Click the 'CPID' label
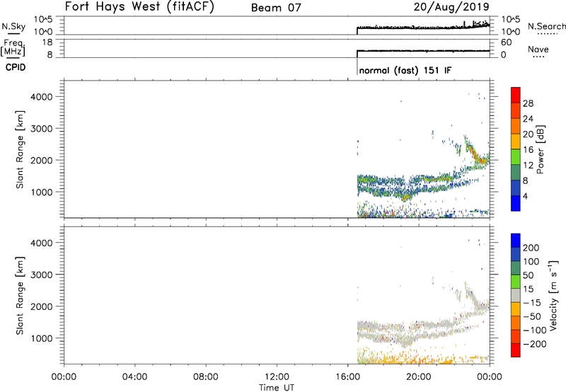This screenshot has width=566, height=392. point(16,67)
